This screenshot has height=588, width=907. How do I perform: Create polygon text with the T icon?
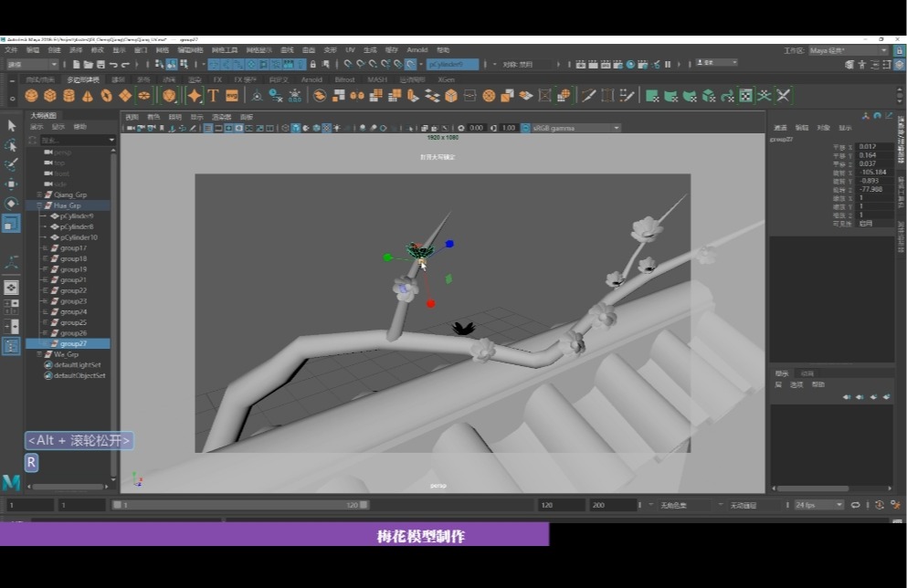[x=213, y=95]
